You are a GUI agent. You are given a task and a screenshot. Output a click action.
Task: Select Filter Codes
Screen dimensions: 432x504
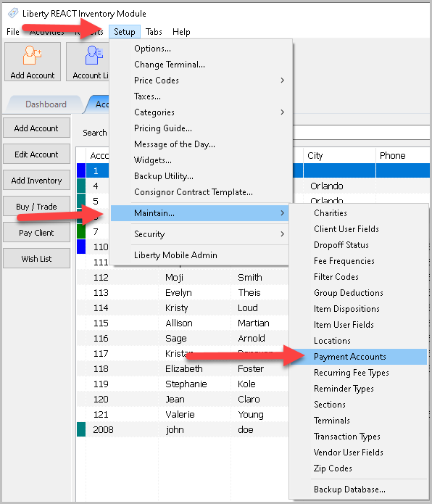coord(359,277)
